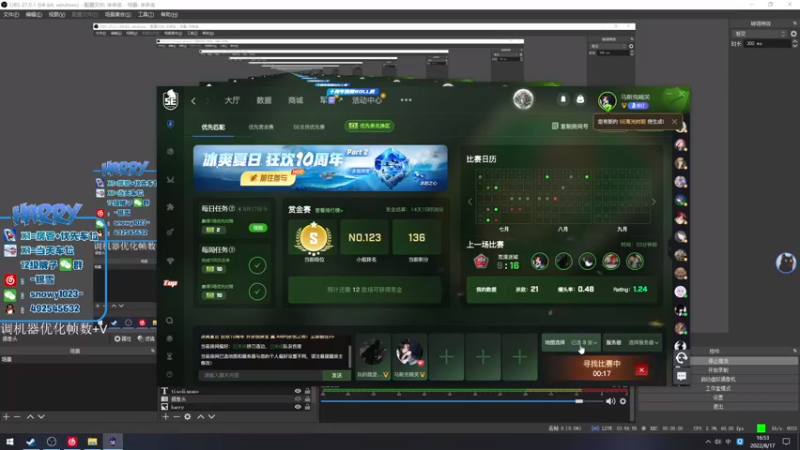Show previous months in match calendar
Image resolution: width=800 pixels, height=450 pixels.
470,202
